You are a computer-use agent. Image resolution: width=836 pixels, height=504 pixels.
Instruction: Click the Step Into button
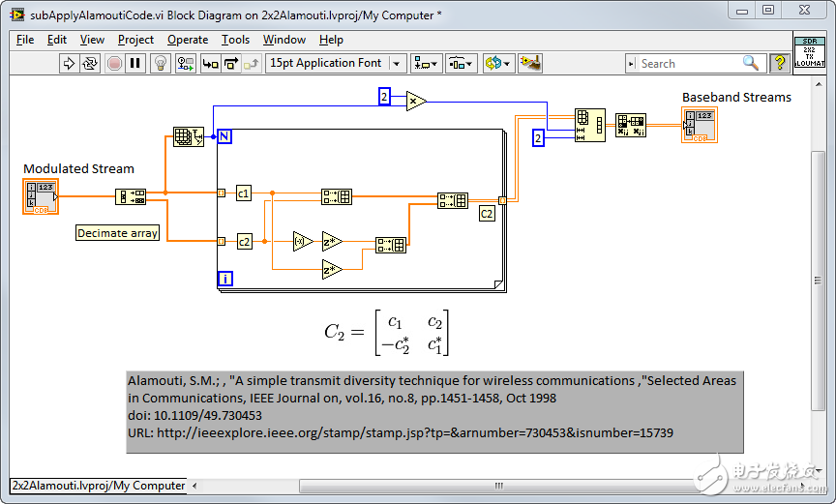210,64
